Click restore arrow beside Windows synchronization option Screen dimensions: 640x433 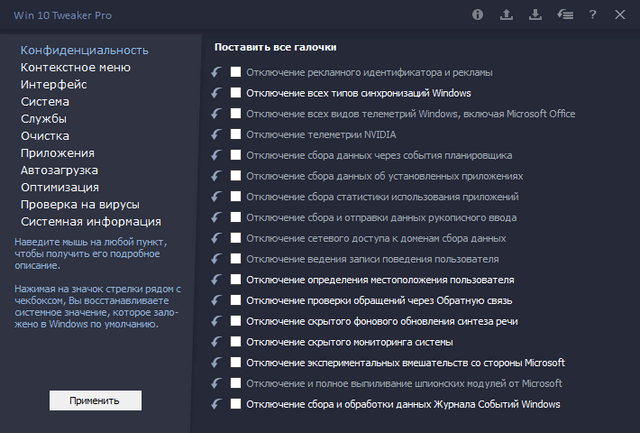(217, 93)
